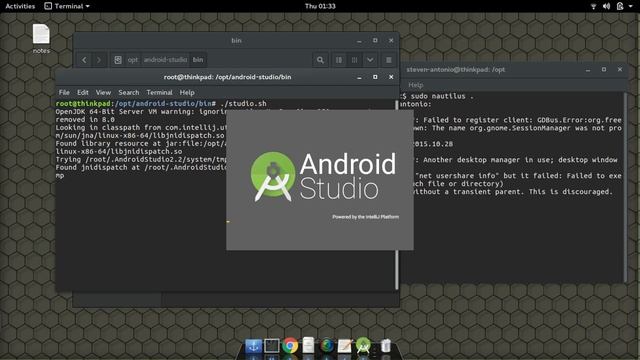The height and width of the screenshot is (360, 640).
Task: Click the 'sudo nautilus .' command text
Action: tap(442, 96)
